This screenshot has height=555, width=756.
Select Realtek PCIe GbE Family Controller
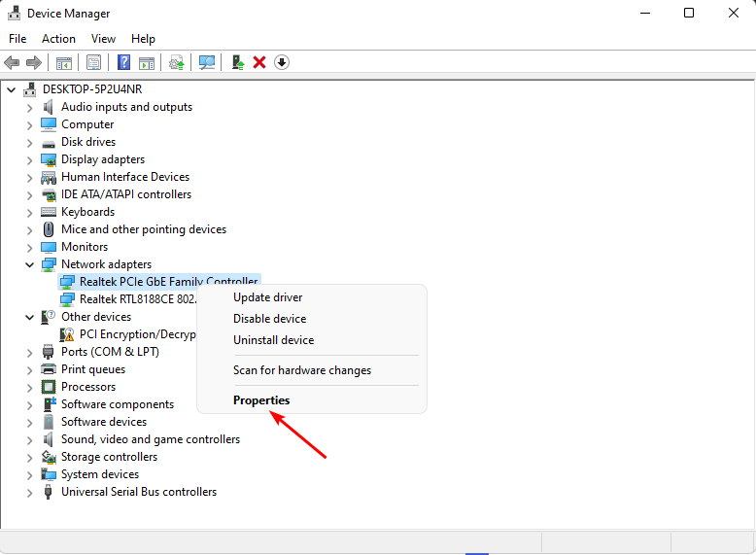point(168,281)
